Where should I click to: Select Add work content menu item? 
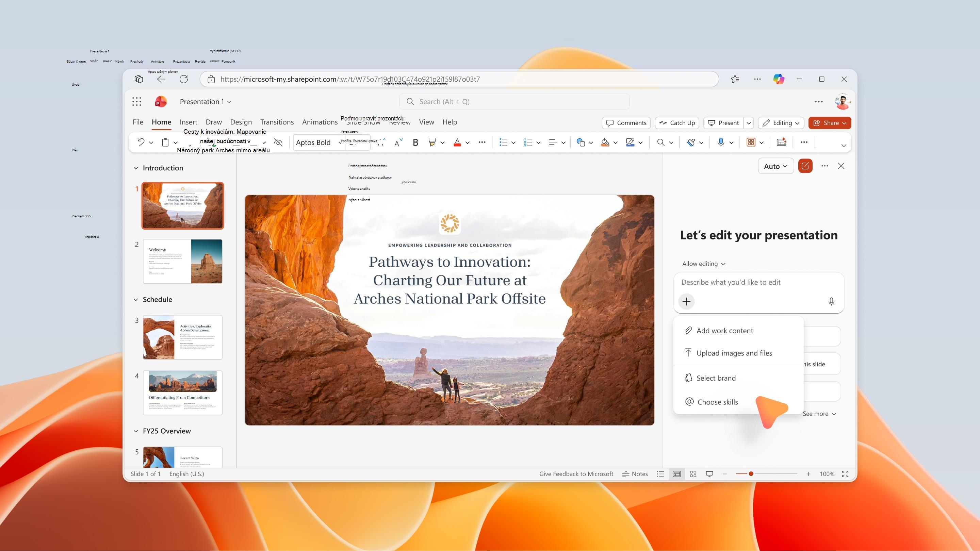point(738,331)
